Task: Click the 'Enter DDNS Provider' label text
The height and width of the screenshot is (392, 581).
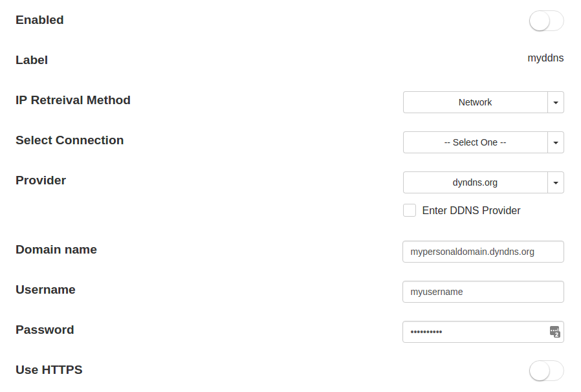Action: [x=471, y=210]
